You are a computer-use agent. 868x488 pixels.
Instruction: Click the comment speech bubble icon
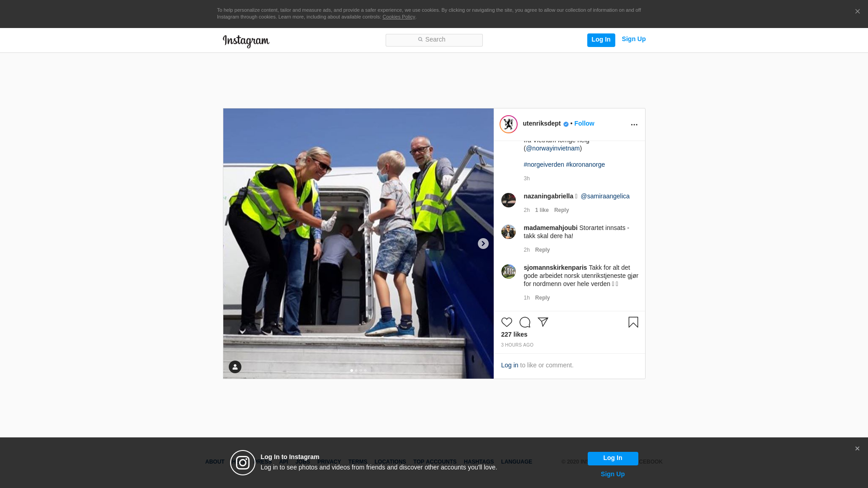point(524,322)
